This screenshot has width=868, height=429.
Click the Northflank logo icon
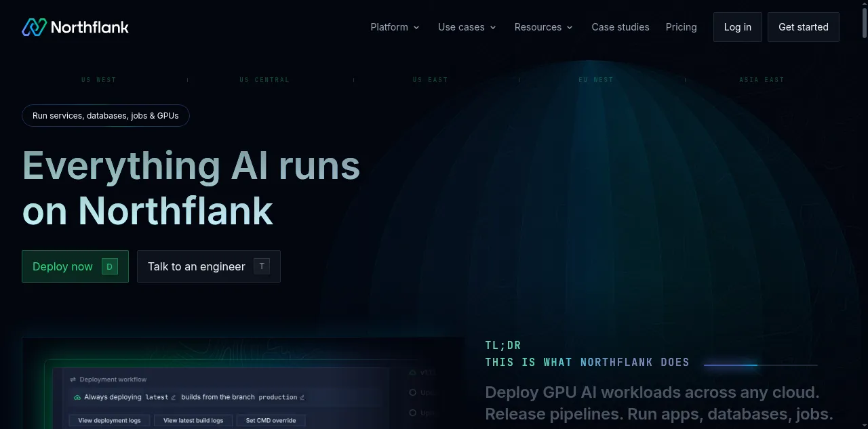point(34,27)
